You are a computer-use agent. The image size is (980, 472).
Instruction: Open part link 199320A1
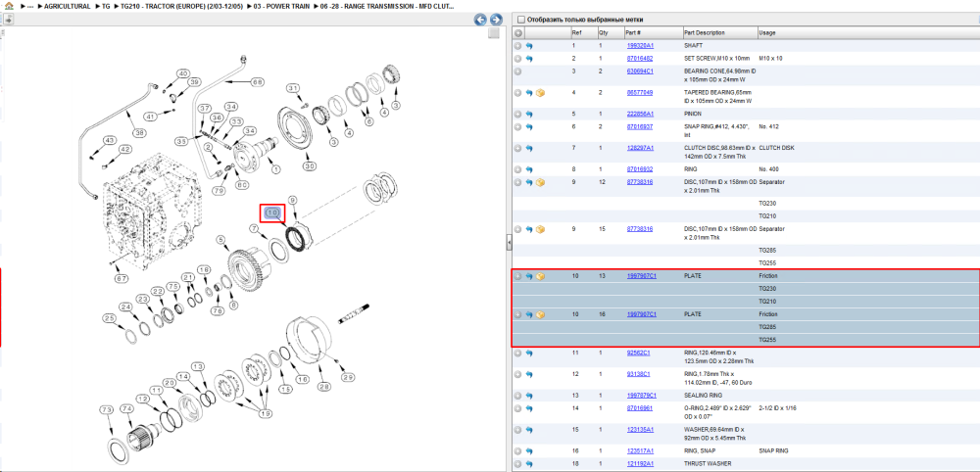(x=640, y=46)
